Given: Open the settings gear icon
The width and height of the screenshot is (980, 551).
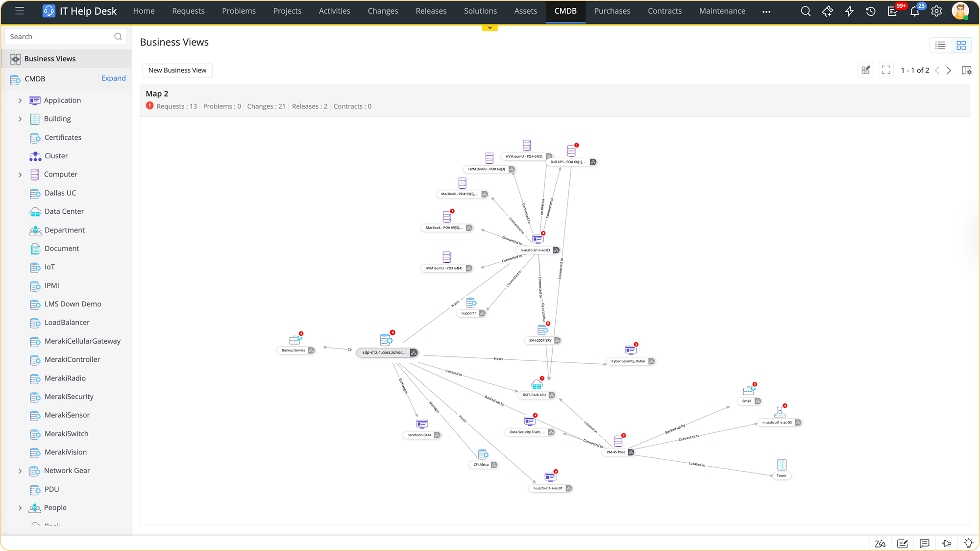Looking at the screenshot, I should (936, 11).
